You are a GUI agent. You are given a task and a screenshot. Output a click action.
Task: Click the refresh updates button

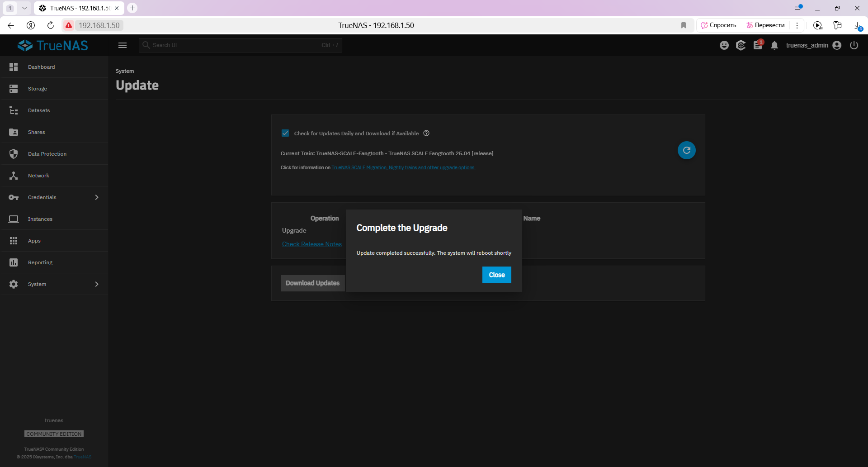click(x=687, y=150)
